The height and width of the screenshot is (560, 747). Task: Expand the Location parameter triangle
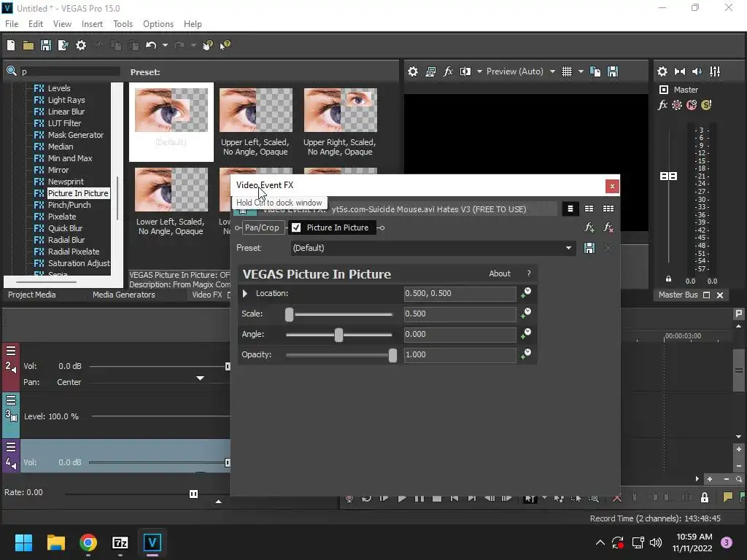click(245, 293)
